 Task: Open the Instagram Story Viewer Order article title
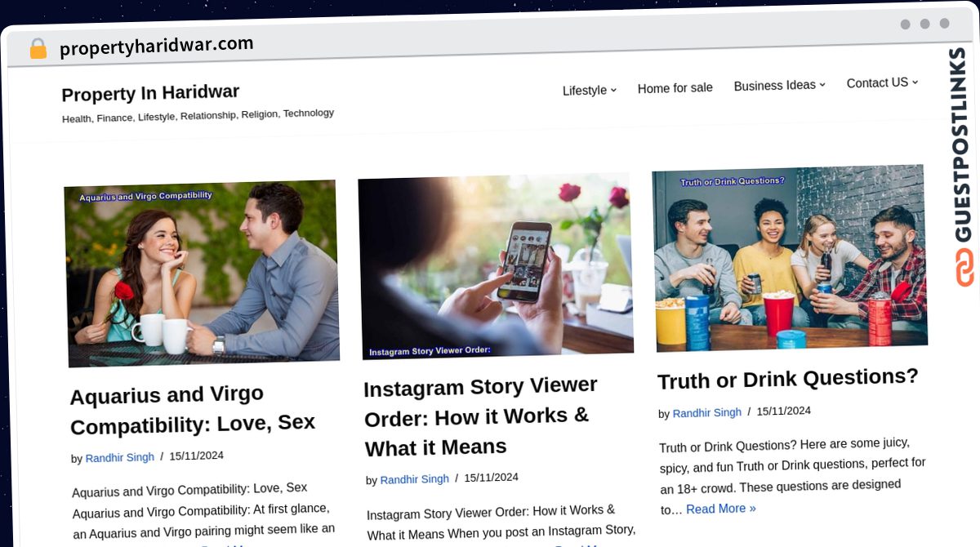click(x=480, y=416)
